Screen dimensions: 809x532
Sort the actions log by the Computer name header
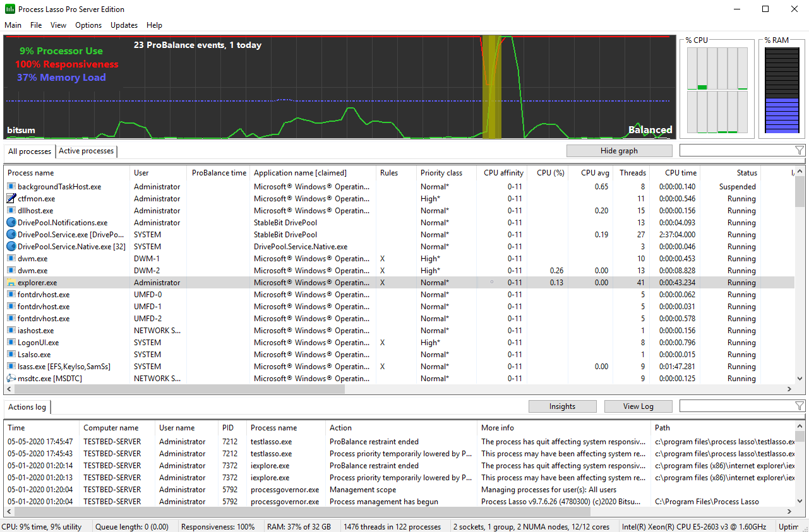[x=117, y=428]
